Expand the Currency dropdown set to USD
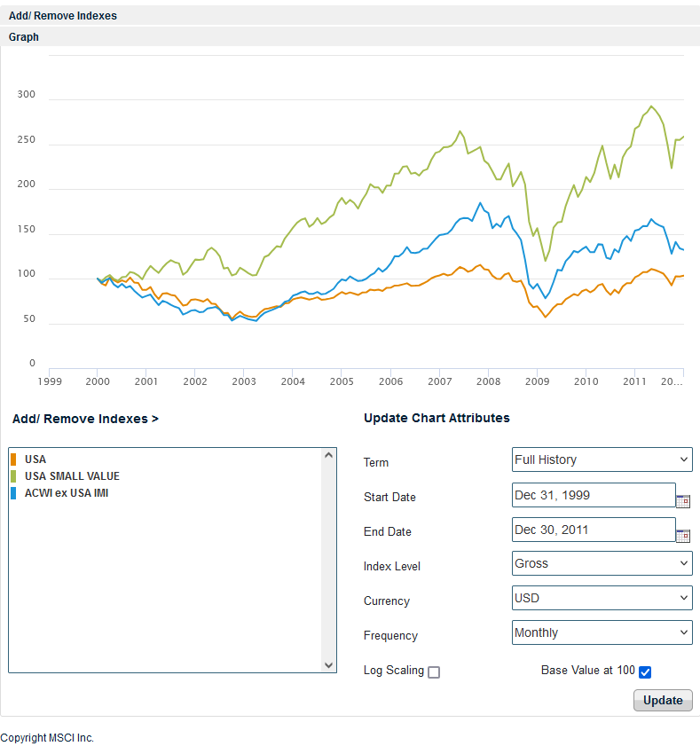The width and height of the screenshot is (700, 746). 602,598
